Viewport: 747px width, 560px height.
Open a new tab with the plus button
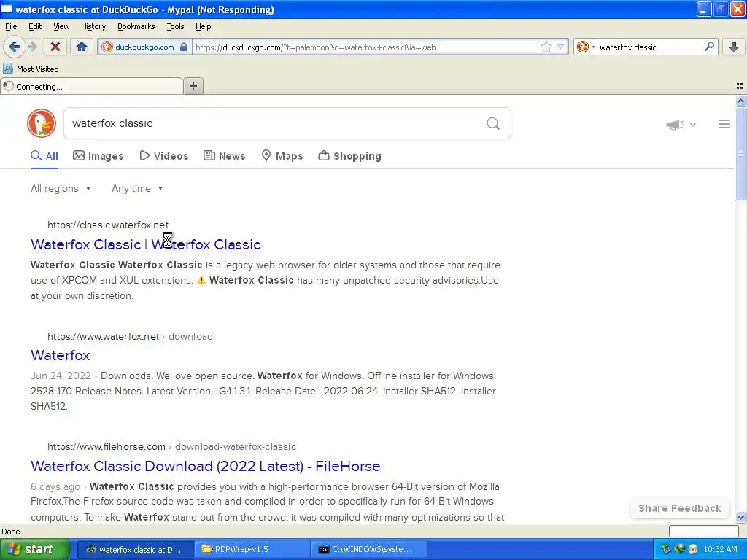point(193,86)
